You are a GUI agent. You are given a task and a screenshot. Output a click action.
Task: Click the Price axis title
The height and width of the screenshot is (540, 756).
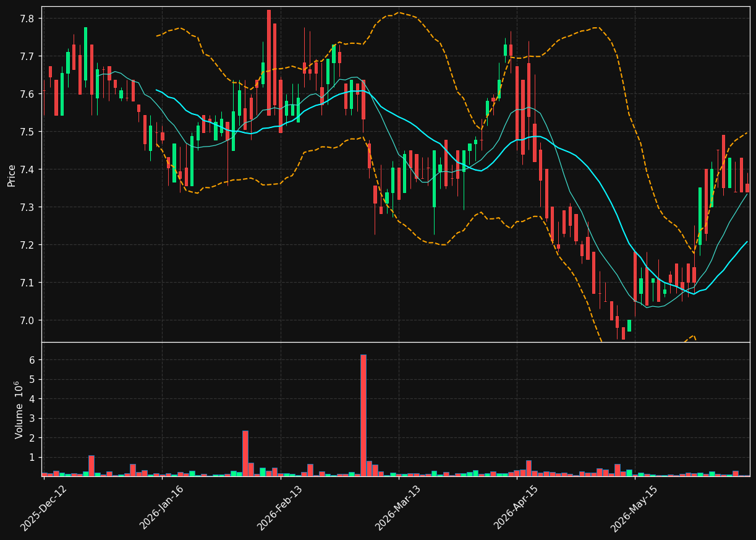coord(12,175)
